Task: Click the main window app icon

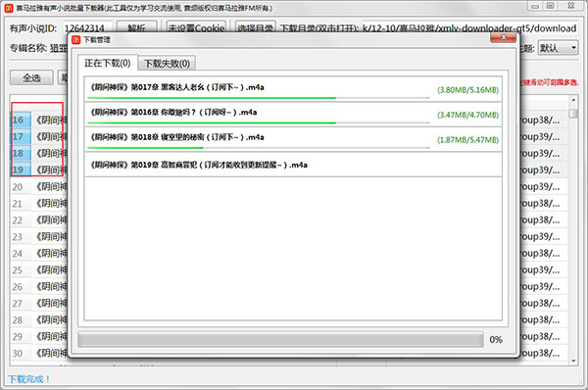Action: [9, 8]
